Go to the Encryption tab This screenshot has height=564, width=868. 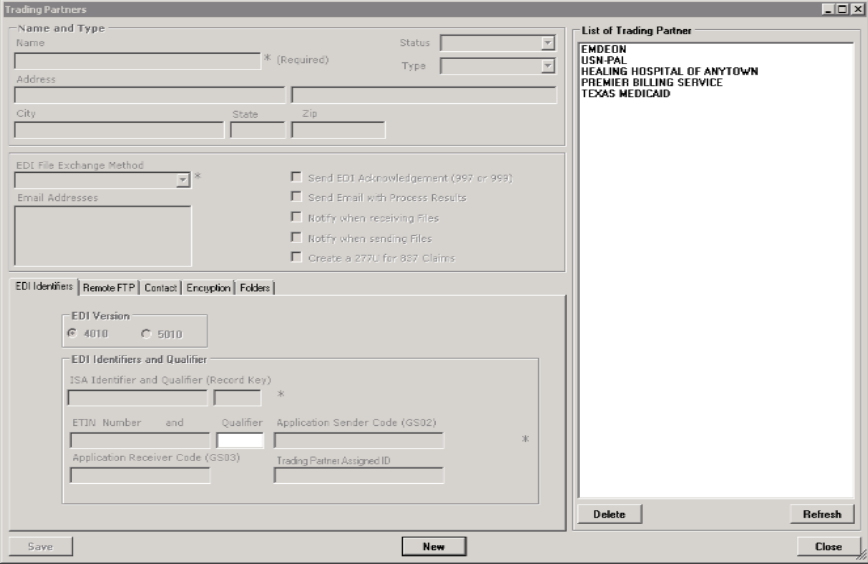pyautogui.click(x=208, y=288)
